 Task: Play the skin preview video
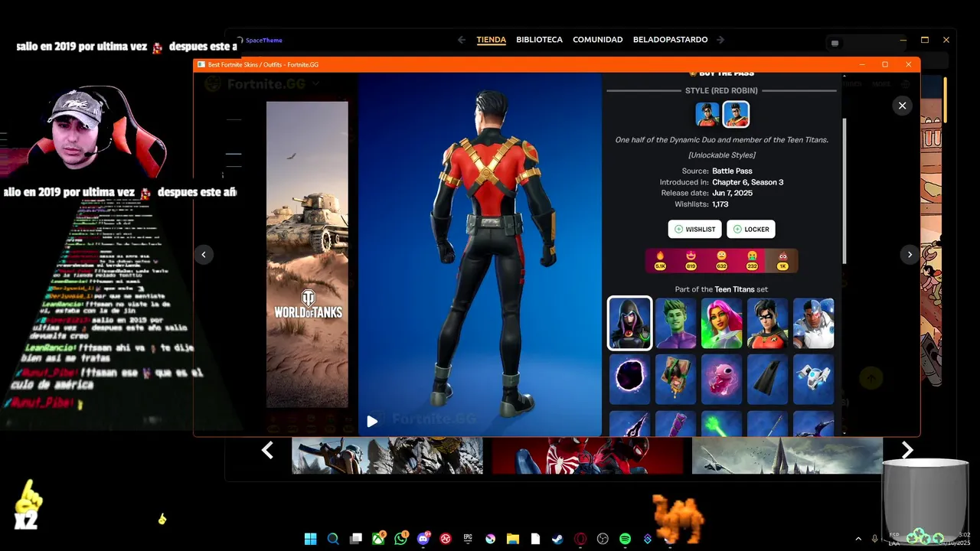[x=371, y=421]
